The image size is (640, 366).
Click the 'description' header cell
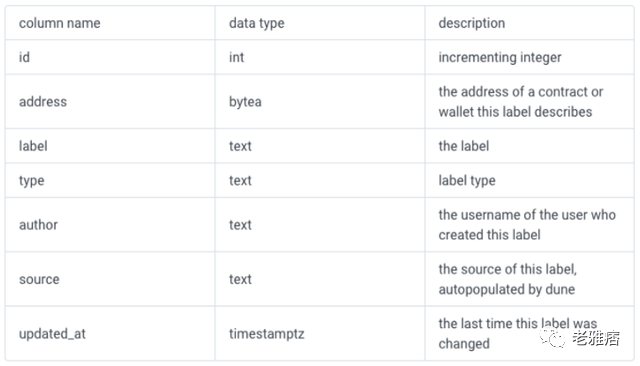pos(529,23)
